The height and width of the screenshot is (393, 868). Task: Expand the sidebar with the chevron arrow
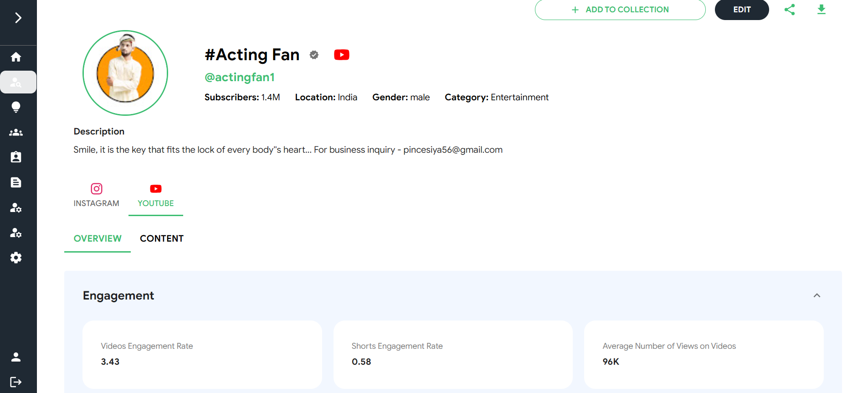[x=18, y=18]
